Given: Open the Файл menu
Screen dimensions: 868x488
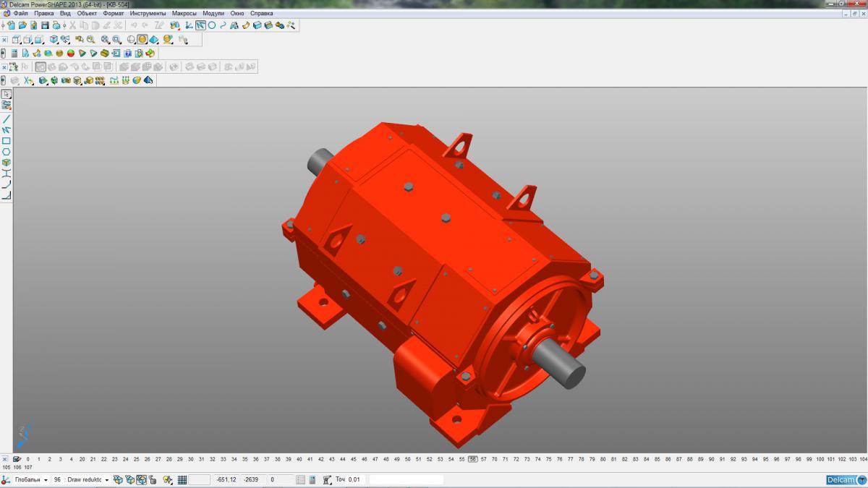Looking at the screenshot, I should click(21, 13).
